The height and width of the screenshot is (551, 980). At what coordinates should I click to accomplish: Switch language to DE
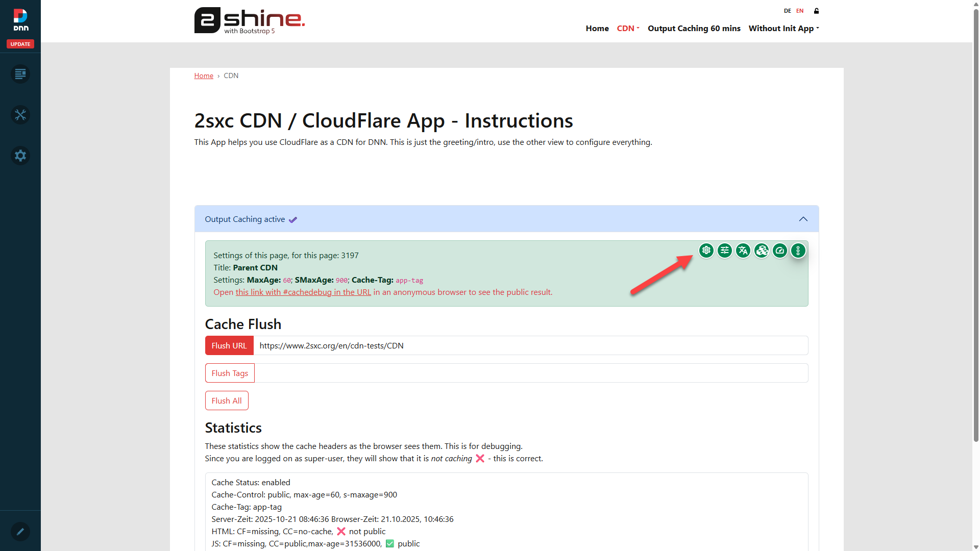click(787, 11)
